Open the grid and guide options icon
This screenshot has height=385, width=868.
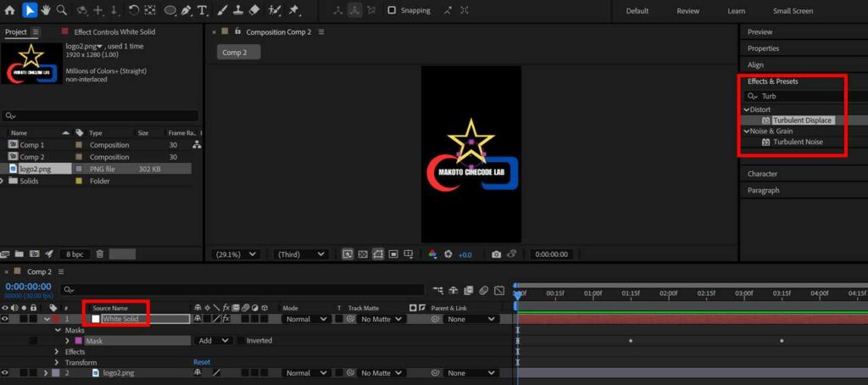pyautogui.click(x=409, y=254)
